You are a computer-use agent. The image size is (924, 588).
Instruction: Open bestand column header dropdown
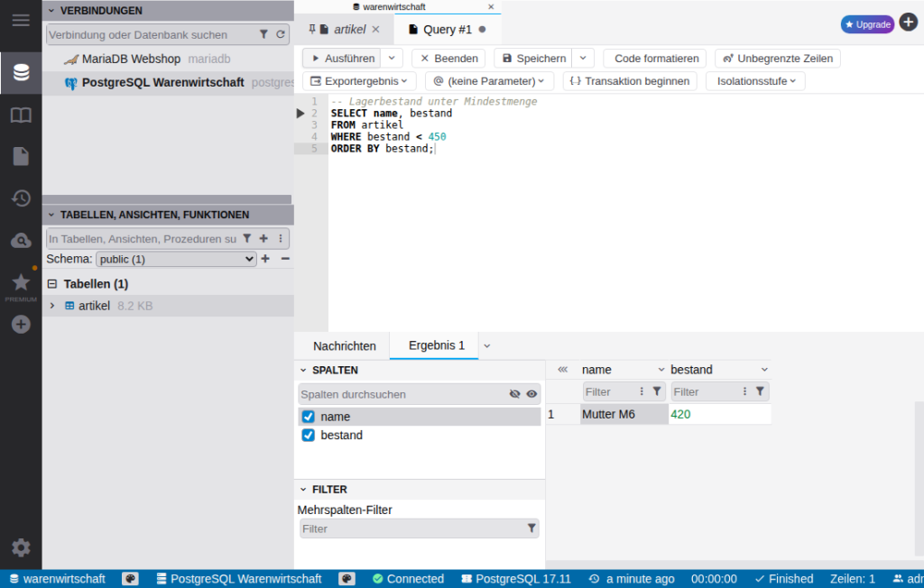click(x=764, y=370)
